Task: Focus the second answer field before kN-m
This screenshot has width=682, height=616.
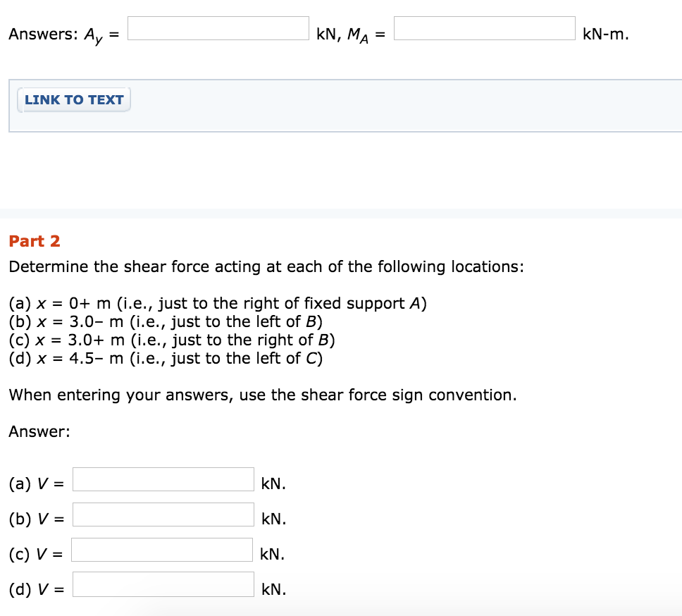Action: [484, 28]
